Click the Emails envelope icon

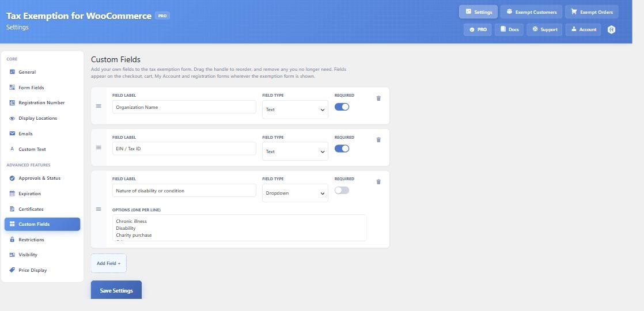(12, 134)
